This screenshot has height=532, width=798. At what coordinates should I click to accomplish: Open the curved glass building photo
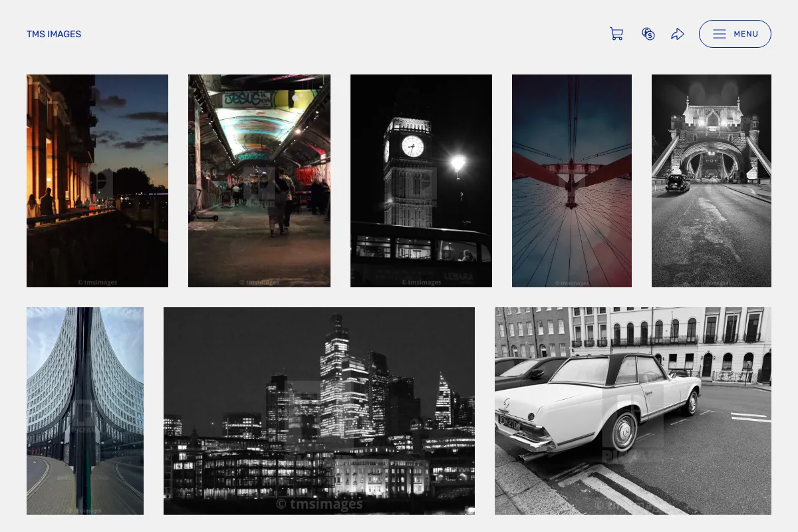(x=85, y=411)
